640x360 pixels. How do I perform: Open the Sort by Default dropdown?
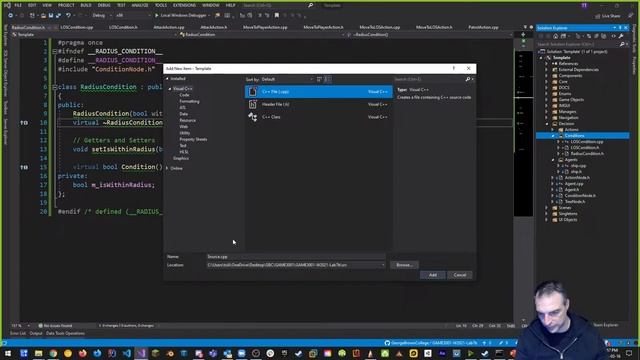(x=287, y=79)
